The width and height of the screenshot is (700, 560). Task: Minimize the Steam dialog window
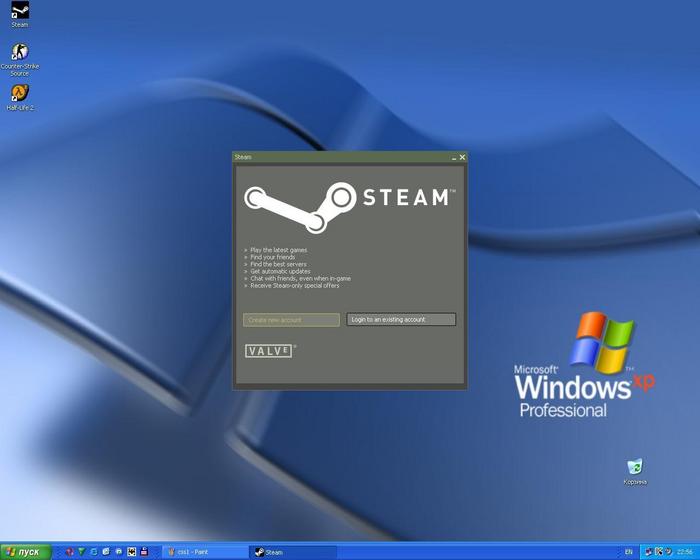click(x=454, y=157)
